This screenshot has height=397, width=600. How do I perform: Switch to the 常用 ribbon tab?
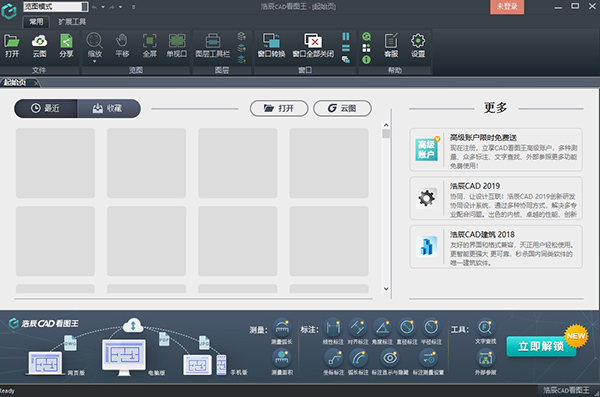(36, 22)
